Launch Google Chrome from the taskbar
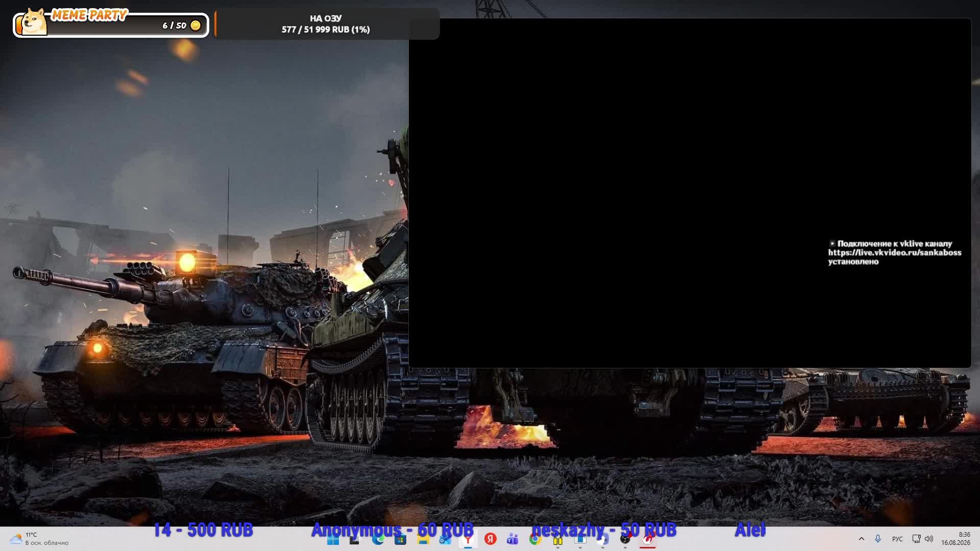 pos(535,539)
